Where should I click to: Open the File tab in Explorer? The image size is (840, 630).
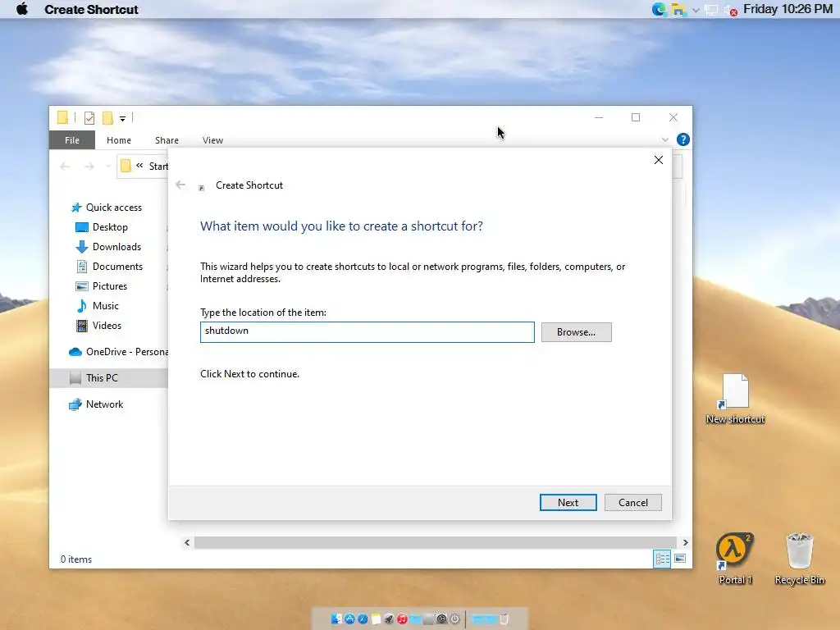click(72, 140)
